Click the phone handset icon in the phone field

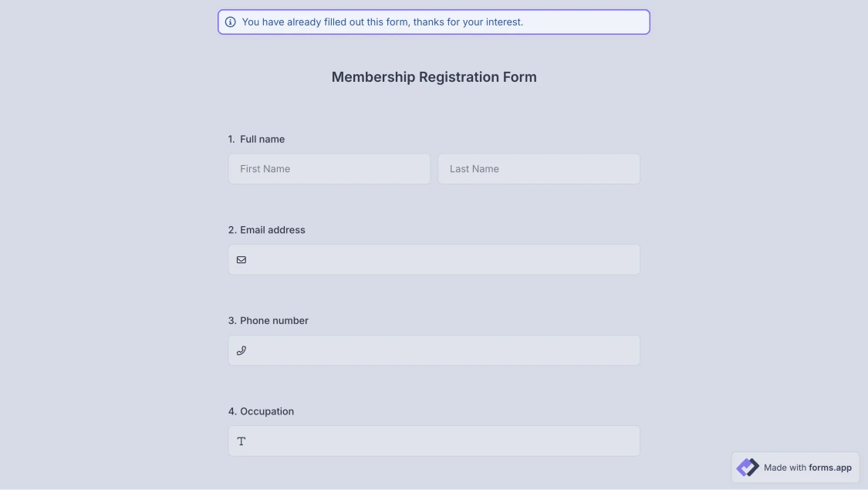tap(241, 350)
